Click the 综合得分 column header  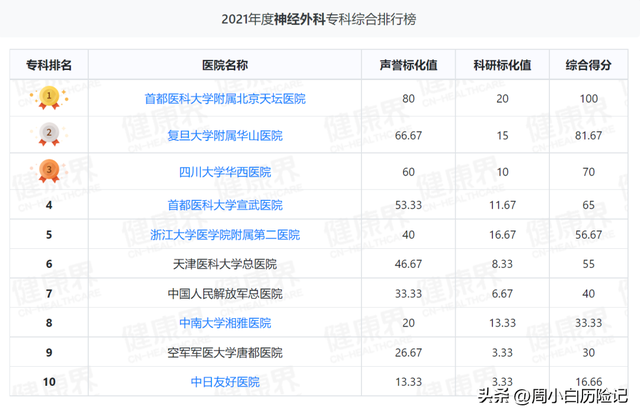coord(588,65)
